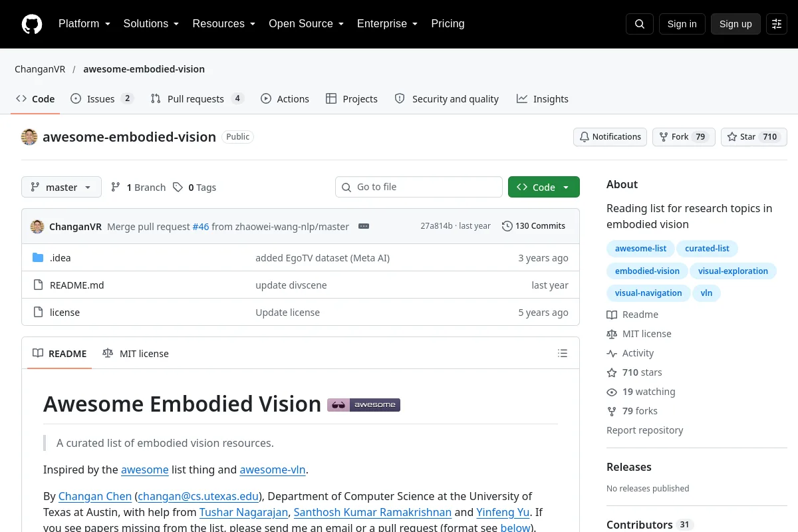Open Readme link in About sidebar
The height and width of the screenshot is (532, 798).
(632, 315)
